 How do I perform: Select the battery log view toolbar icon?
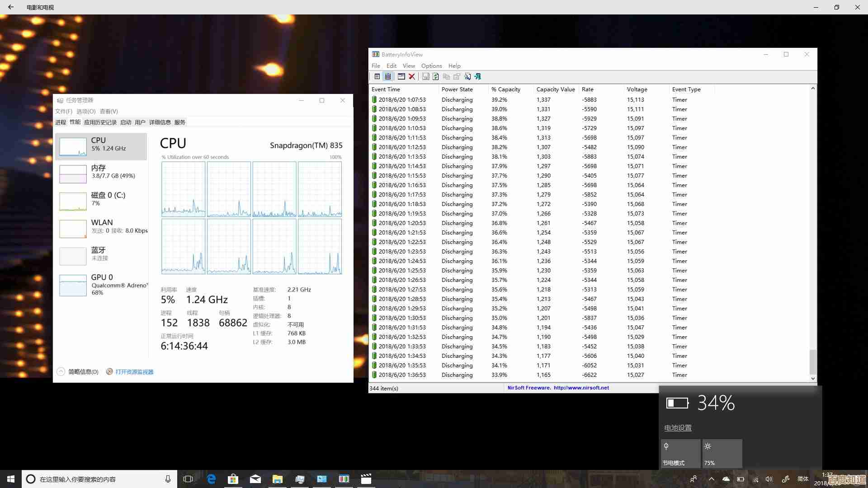(388, 76)
